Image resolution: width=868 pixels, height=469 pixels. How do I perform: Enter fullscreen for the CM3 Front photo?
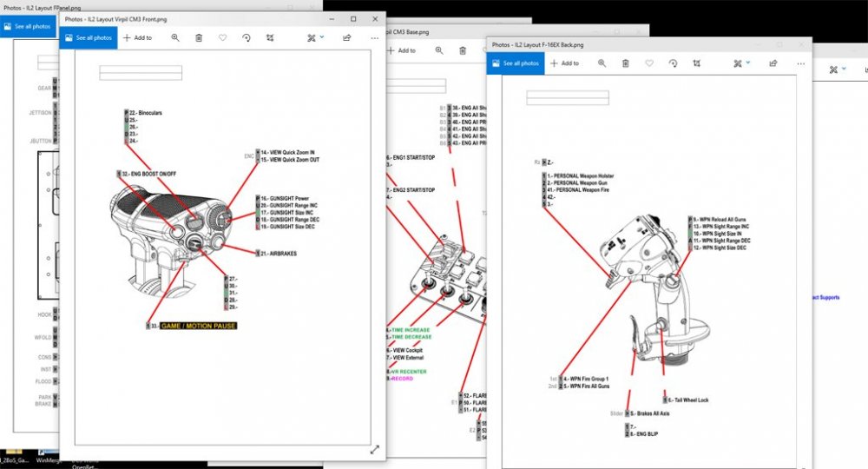click(x=375, y=449)
